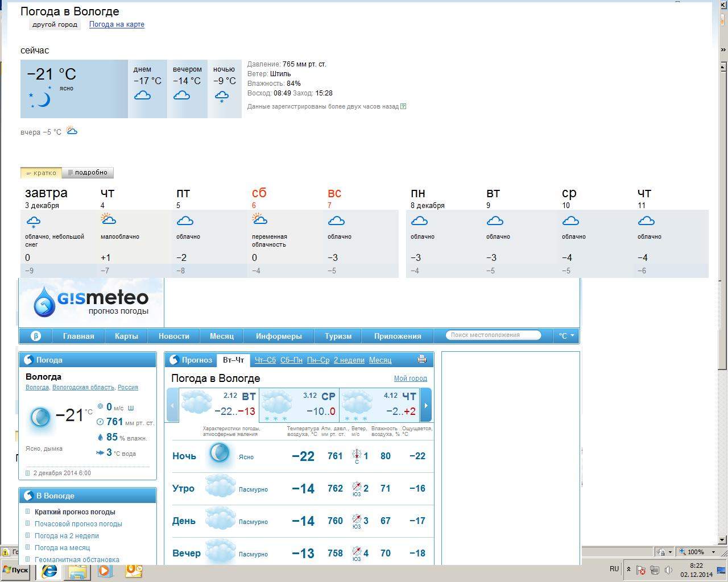Switch forecast view to подробно
This screenshot has width=728, height=582.
[88, 173]
